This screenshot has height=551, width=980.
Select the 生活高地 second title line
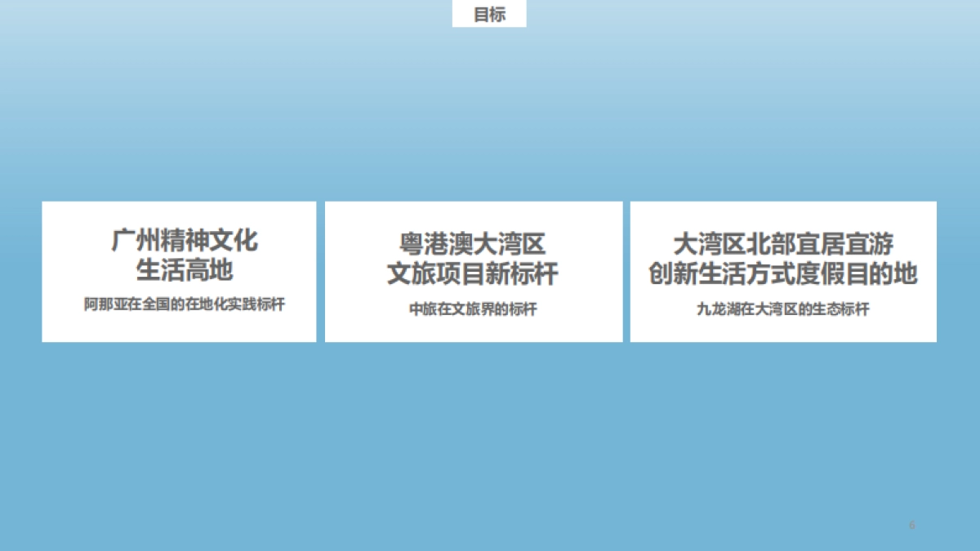185,269
